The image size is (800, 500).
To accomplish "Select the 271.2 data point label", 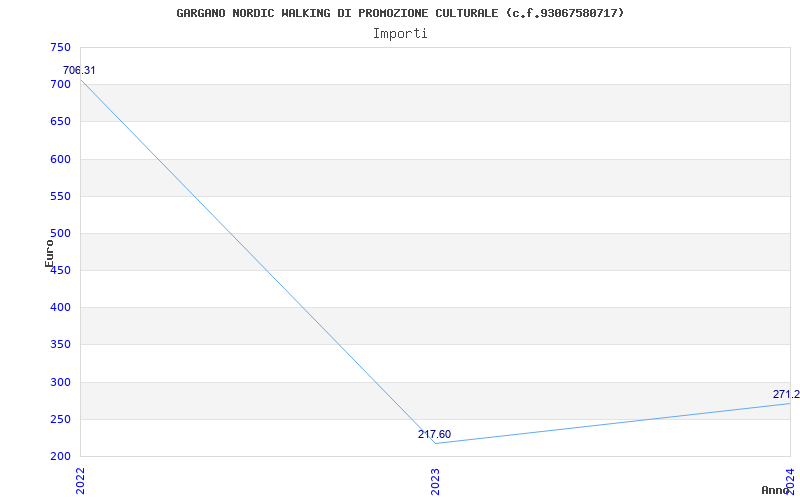I will (x=786, y=394).
